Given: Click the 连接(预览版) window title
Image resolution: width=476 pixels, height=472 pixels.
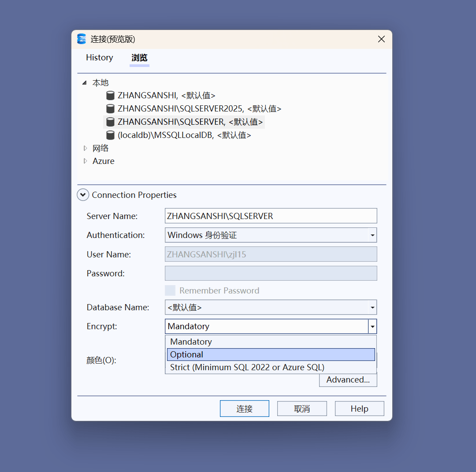Looking at the screenshot, I should (113, 39).
